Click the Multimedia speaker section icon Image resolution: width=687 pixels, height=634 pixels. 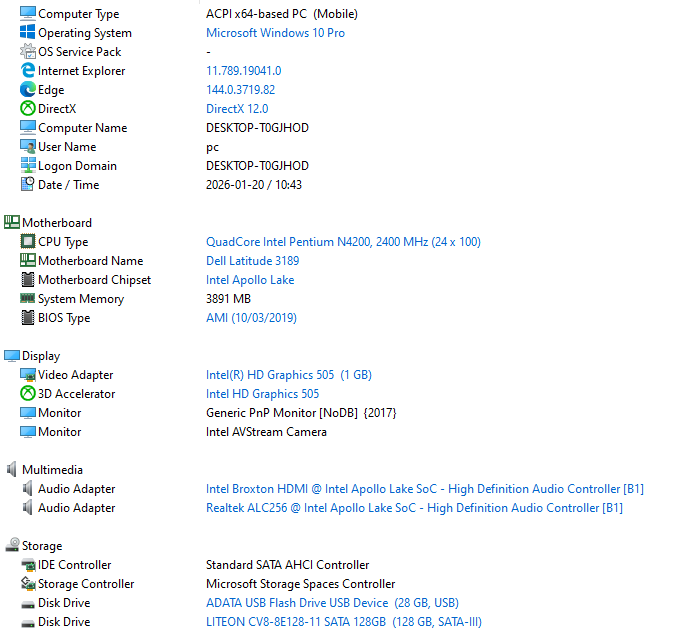pyautogui.click(x=12, y=470)
